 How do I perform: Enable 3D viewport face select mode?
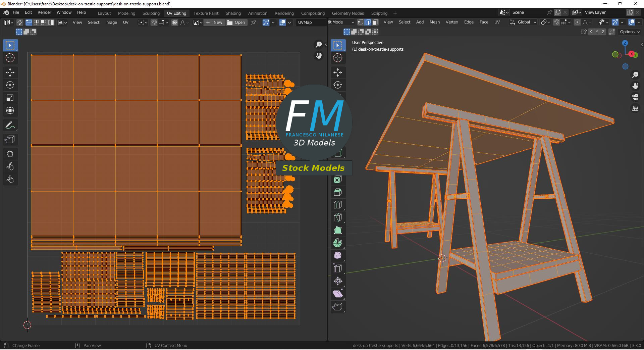(x=375, y=22)
